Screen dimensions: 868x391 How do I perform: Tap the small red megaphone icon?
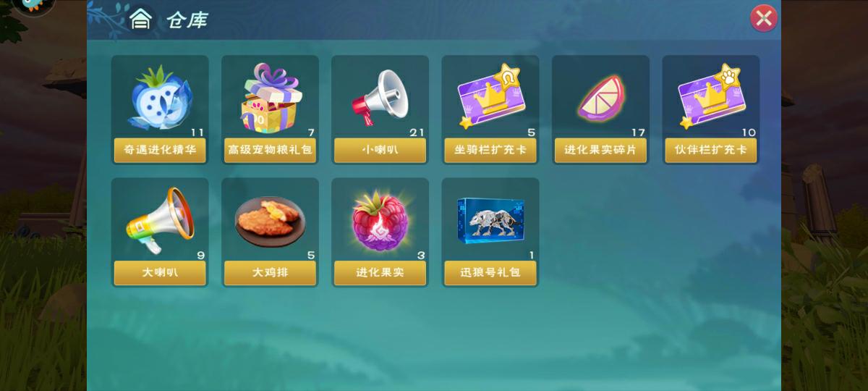click(380, 98)
